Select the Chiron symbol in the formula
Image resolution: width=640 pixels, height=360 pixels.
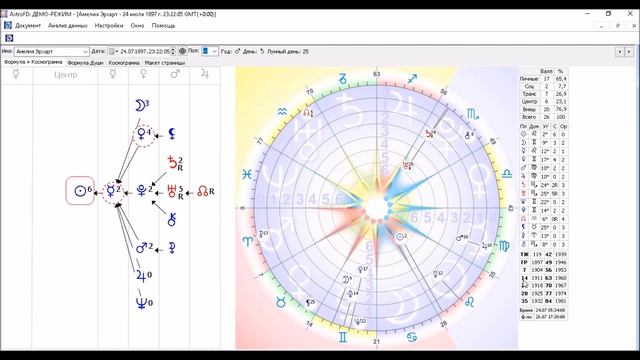point(172,220)
